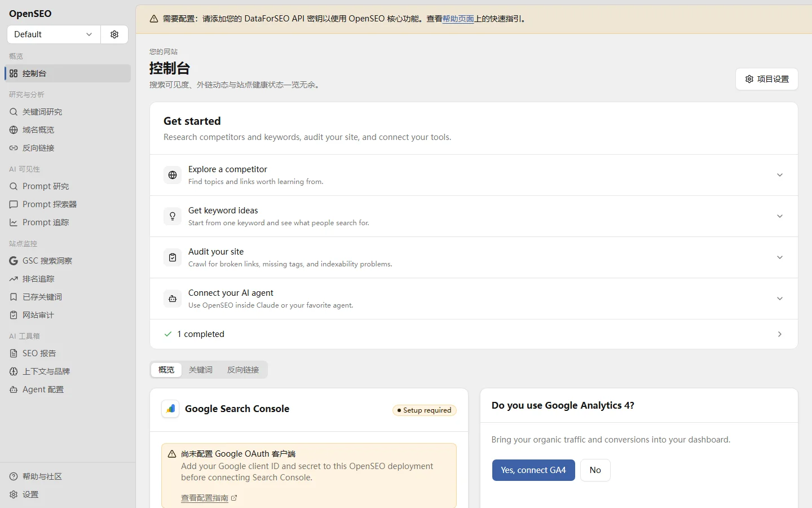Expand the Audit your site row

coord(474,257)
